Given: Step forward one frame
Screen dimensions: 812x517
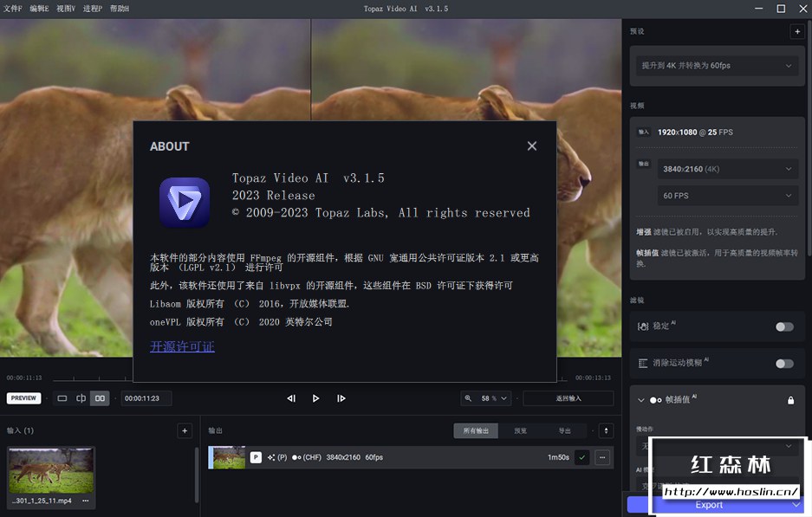Looking at the screenshot, I should pos(341,398).
